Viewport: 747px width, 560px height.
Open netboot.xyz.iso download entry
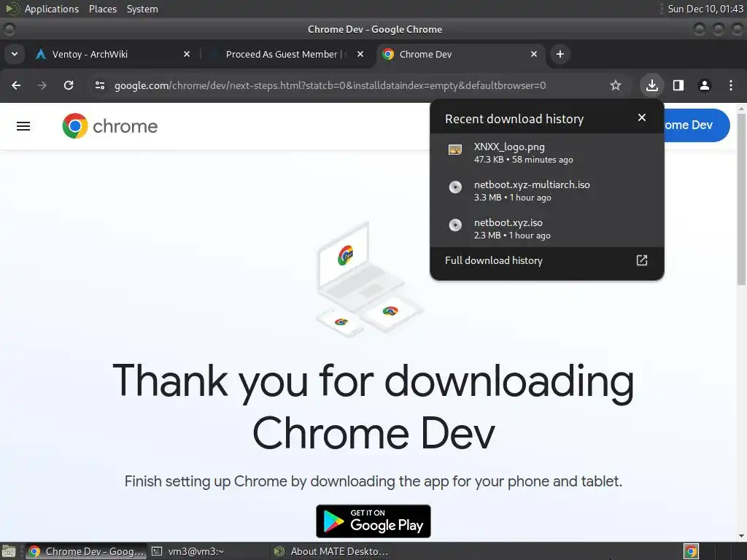pyautogui.click(x=547, y=228)
